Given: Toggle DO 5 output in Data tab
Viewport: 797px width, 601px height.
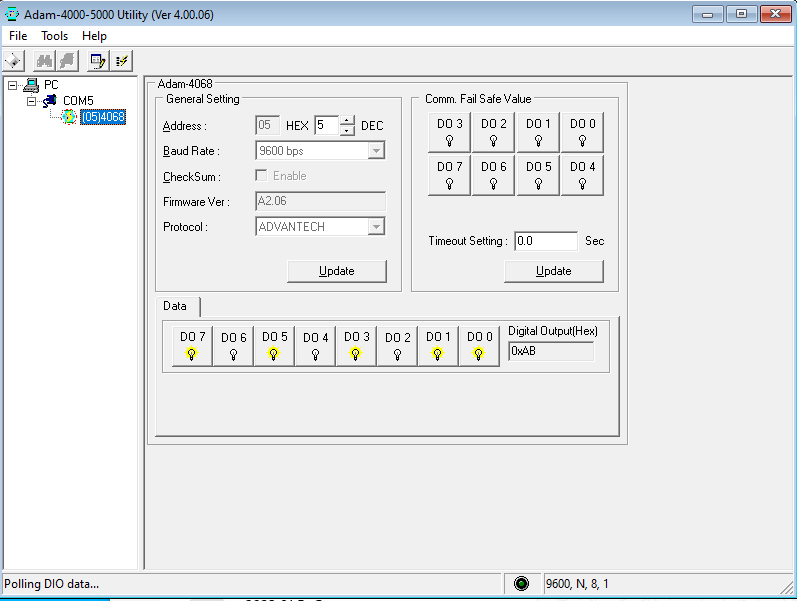Looking at the screenshot, I should 274,346.
